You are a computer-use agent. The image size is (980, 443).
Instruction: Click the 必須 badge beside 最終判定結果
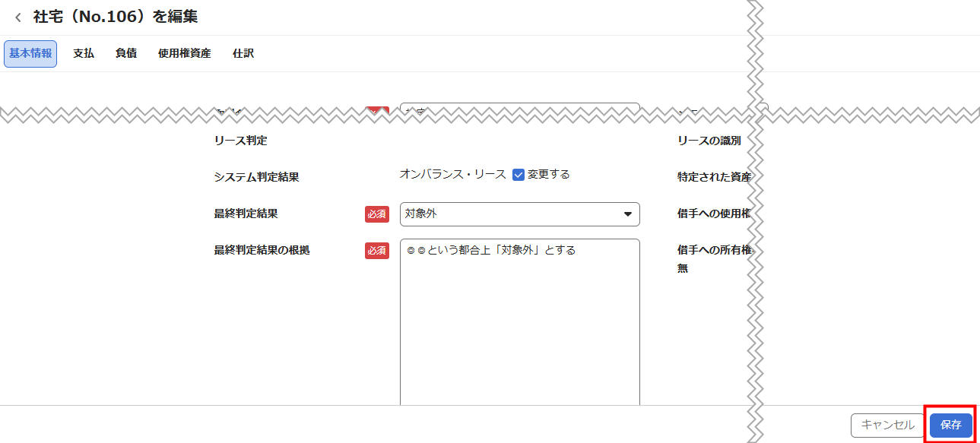click(377, 214)
